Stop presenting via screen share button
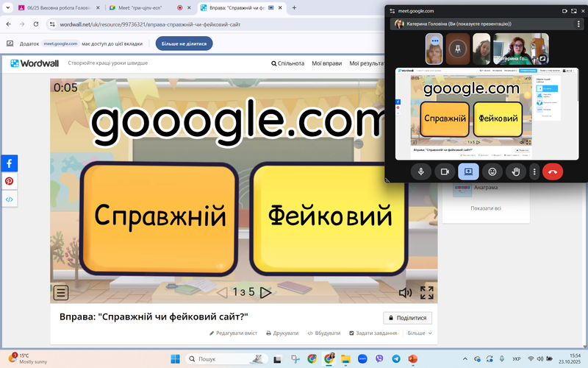The image size is (588, 368). point(468,171)
